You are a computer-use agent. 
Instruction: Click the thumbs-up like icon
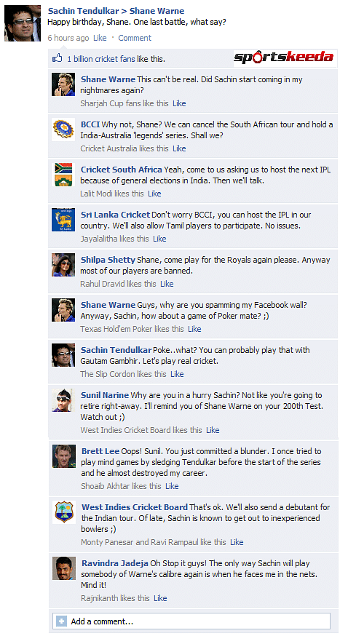click(57, 58)
